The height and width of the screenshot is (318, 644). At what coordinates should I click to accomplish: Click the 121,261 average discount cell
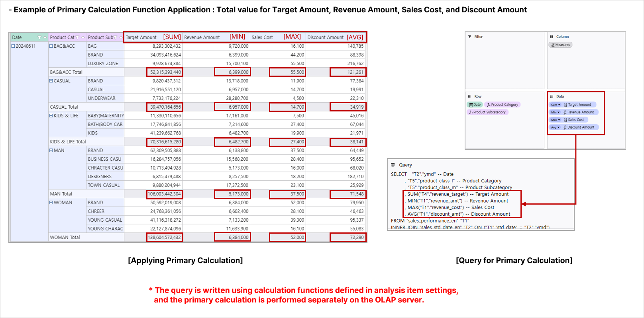348,72
